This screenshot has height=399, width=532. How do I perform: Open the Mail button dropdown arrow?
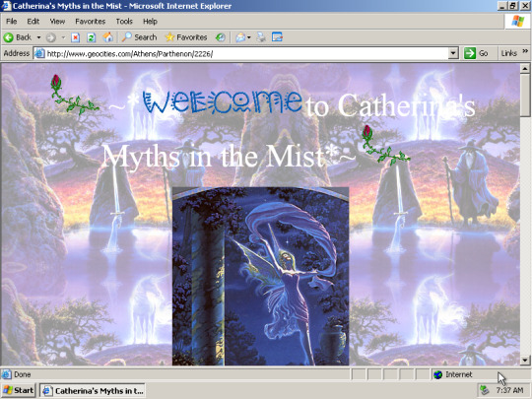(249, 37)
